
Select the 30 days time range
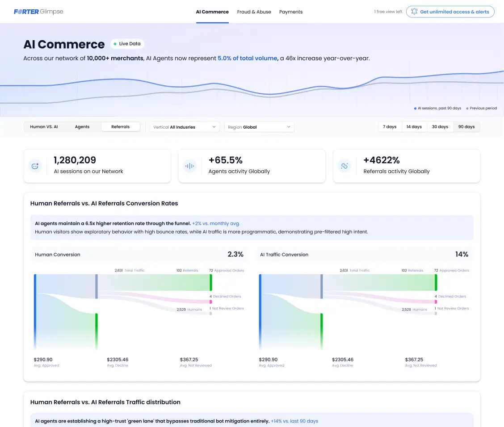440,126
